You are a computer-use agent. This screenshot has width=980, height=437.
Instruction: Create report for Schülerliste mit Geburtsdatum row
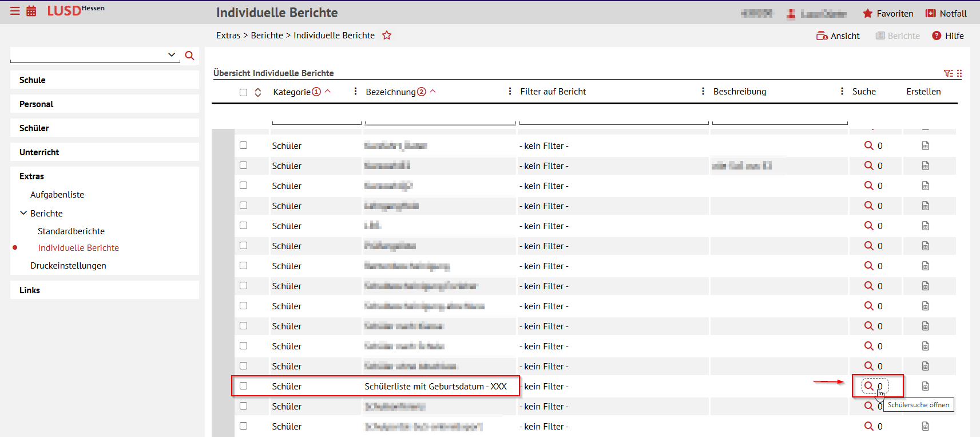click(926, 387)
